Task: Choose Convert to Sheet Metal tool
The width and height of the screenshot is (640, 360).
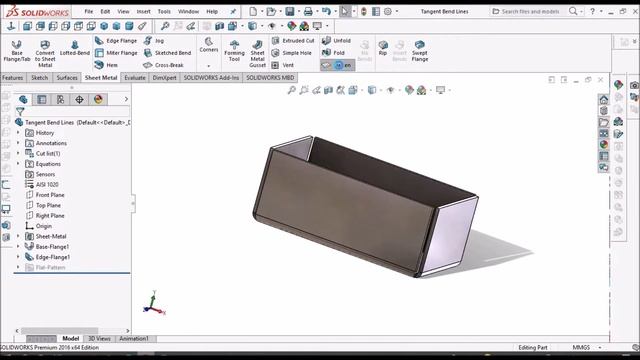Action: tap(45, 53)
